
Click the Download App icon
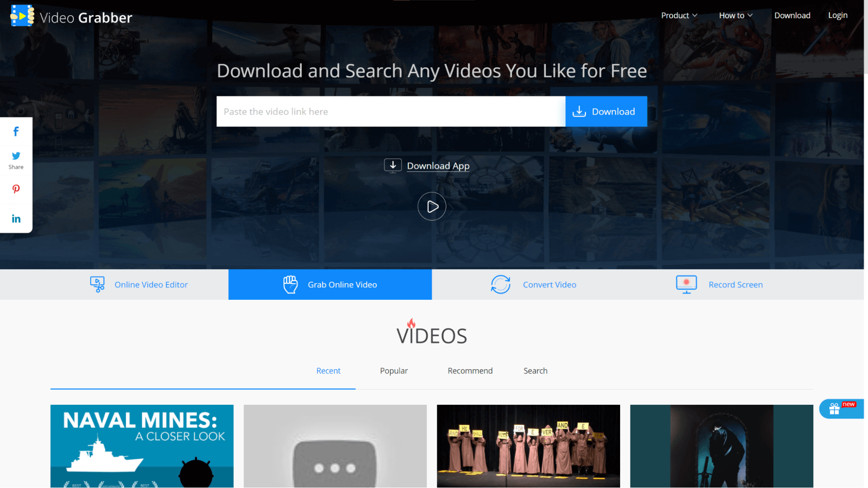[x=392, y=165]
